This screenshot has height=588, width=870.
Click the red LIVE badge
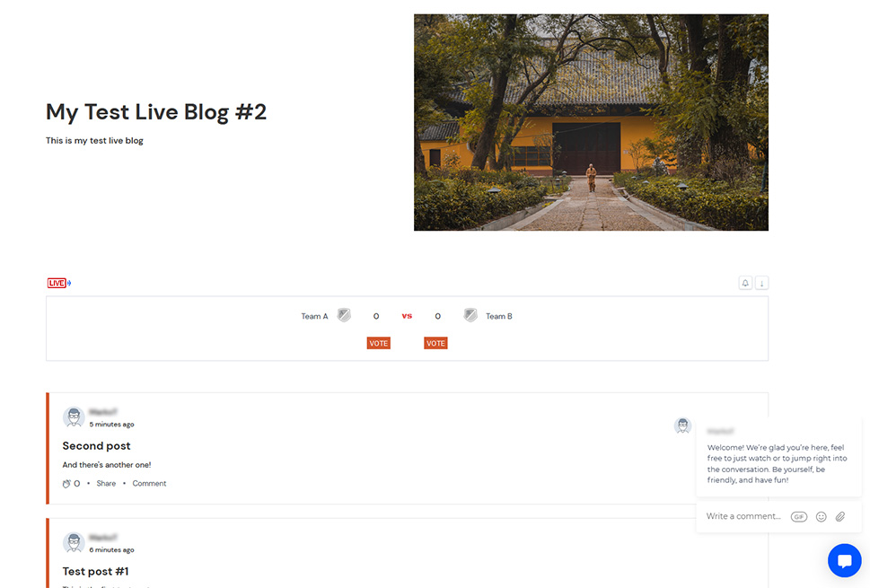point(57,283)
